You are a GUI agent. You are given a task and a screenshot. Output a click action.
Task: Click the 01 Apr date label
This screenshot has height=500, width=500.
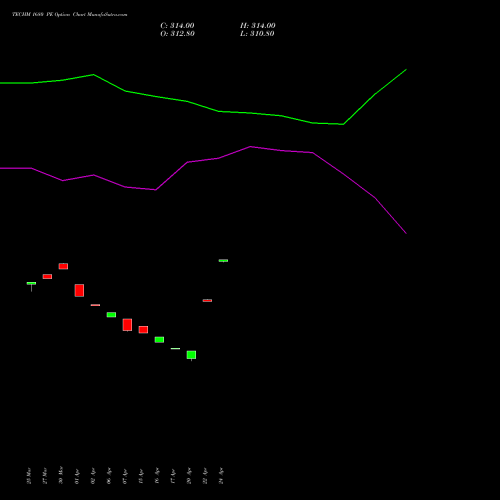point(77,476)
